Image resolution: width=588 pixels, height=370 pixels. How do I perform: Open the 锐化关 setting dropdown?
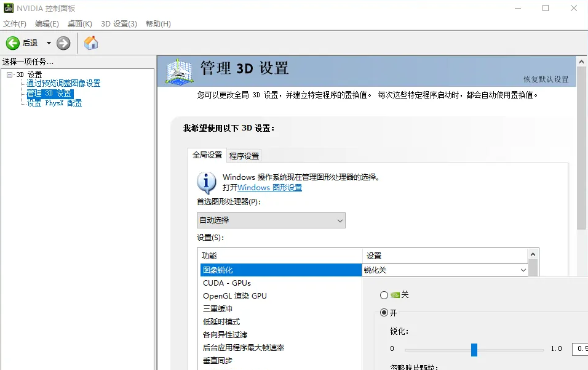click(523, 269)
